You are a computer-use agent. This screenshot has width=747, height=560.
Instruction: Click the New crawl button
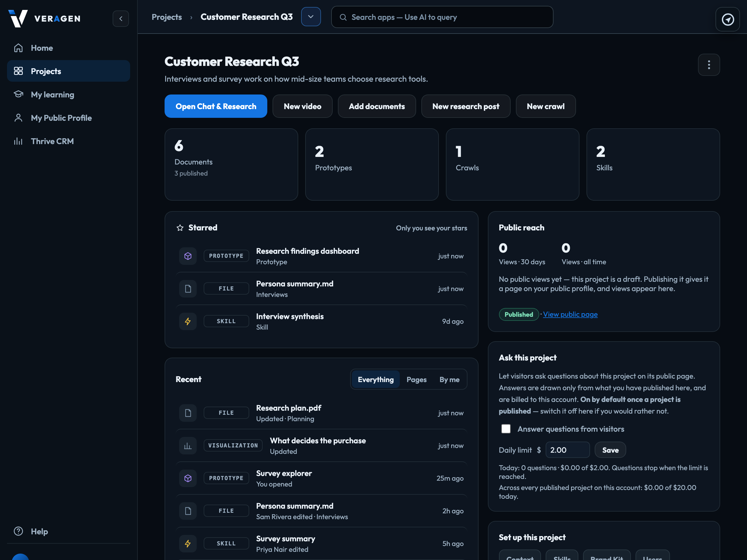pos(545,106)
